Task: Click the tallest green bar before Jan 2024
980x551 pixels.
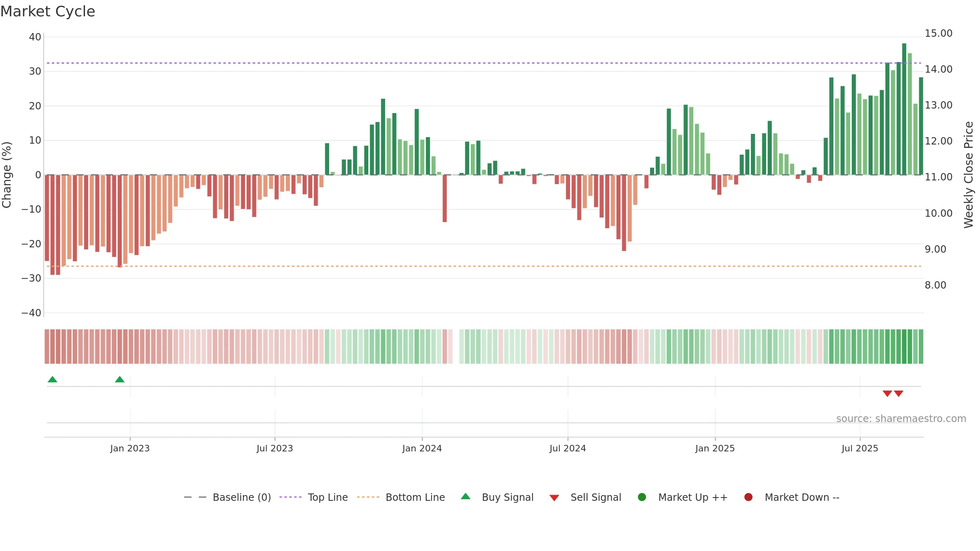Action: pyautogui.click(x=383, y=137)
